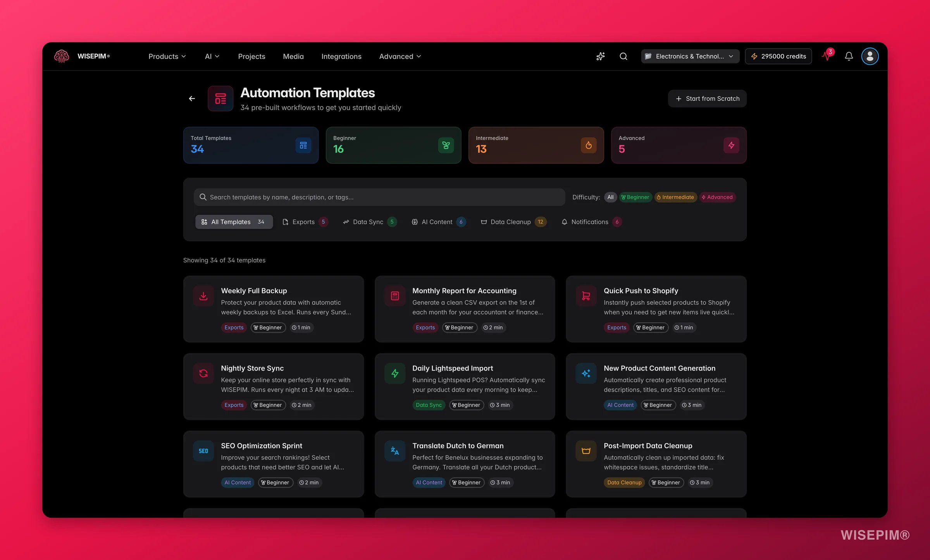Click the Automation Templates header icon
The width and height of the screenshot is (930, 560).
220,98
